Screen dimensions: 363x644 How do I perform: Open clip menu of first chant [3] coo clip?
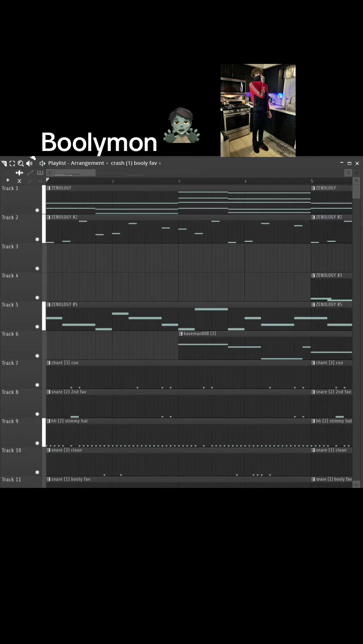(49, 363)
